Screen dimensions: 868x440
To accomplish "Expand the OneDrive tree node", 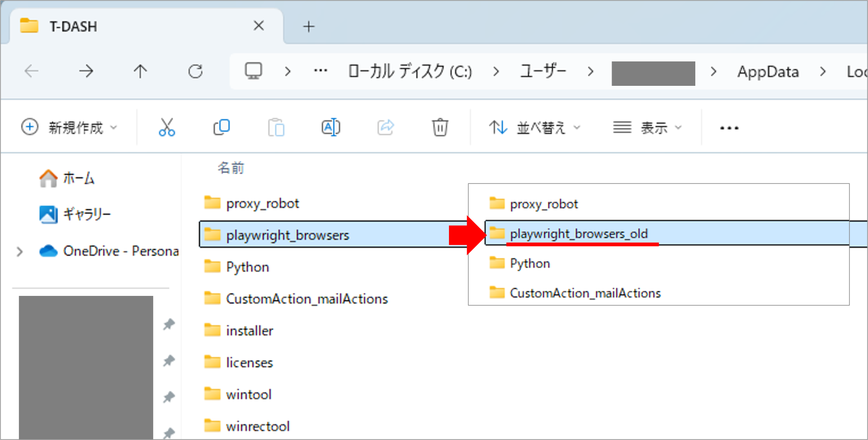I will click(x=19, y=252).
